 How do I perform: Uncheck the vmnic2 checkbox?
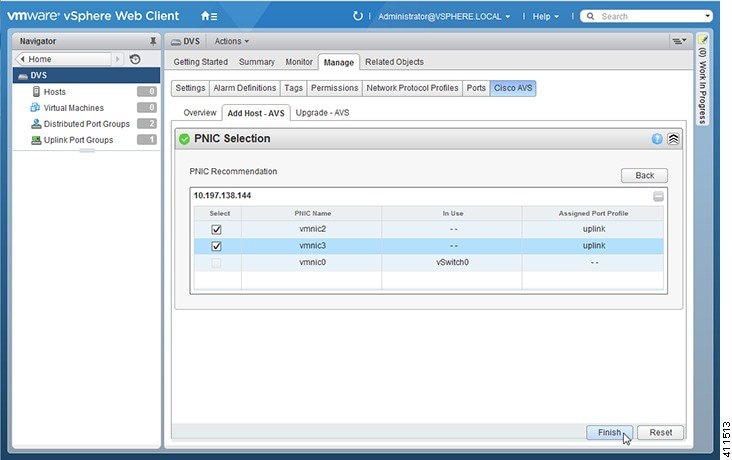[x=216, y=229]
